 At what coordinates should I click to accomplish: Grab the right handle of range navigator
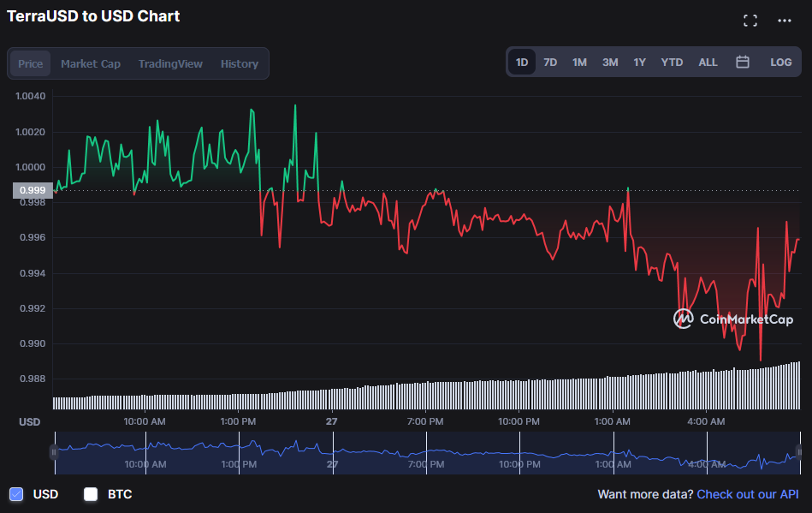800,452
